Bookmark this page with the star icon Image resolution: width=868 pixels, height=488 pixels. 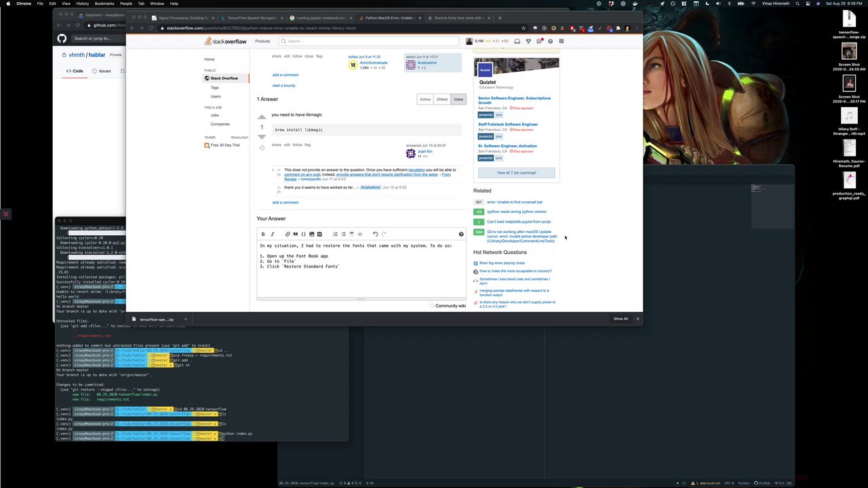524,28
